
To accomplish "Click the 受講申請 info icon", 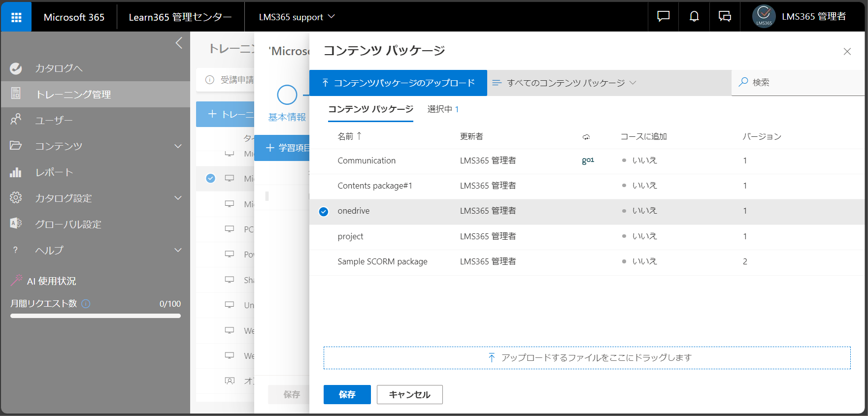I will [210, 80].
